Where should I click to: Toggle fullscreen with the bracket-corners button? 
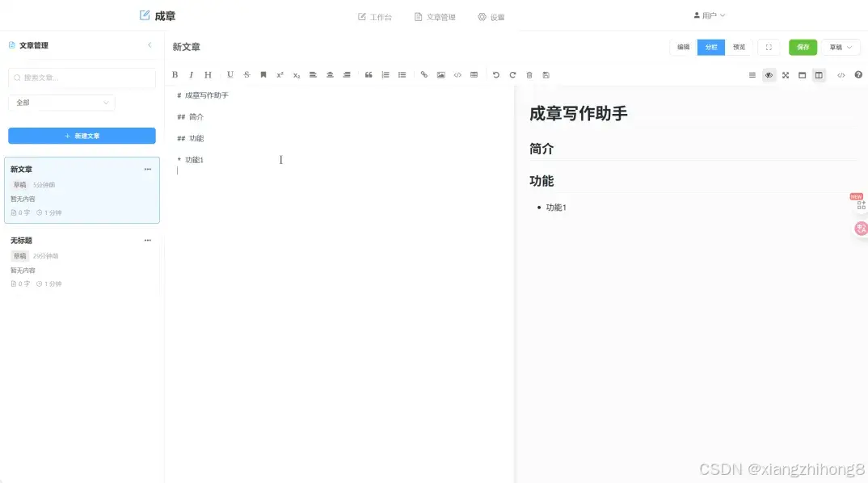769,48
